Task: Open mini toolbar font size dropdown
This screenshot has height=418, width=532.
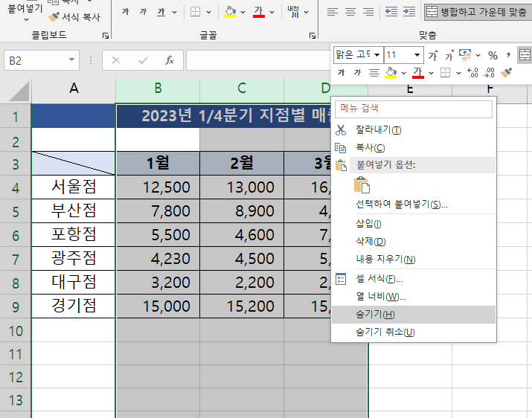Action: pos(417,55)
